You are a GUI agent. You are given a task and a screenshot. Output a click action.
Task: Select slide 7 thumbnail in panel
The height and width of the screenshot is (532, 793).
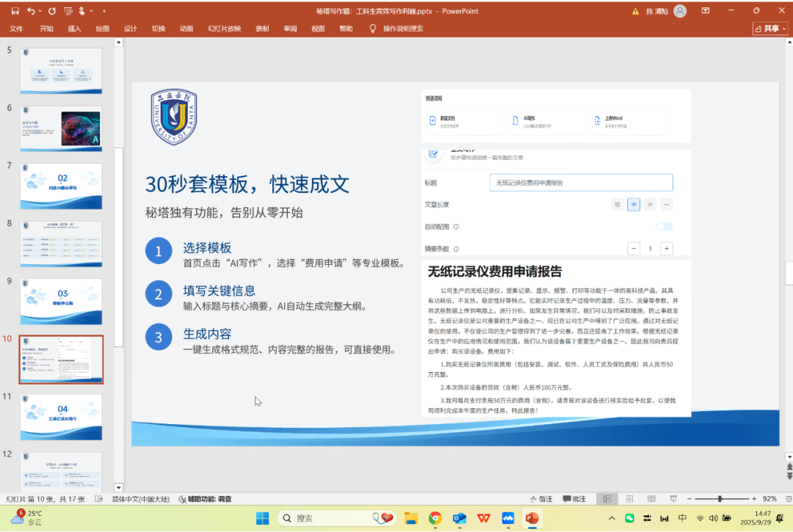pos(61,186)
